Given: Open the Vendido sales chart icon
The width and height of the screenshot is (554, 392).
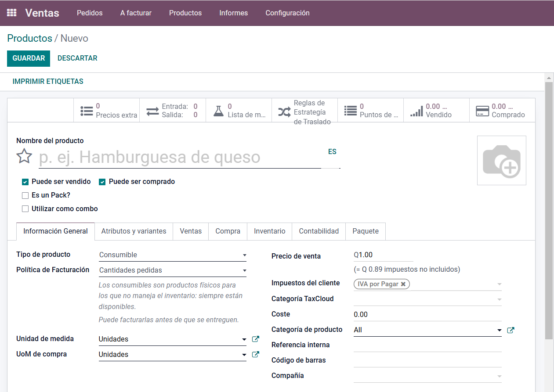Looking at the screenshot, I should tap(416, 111).
